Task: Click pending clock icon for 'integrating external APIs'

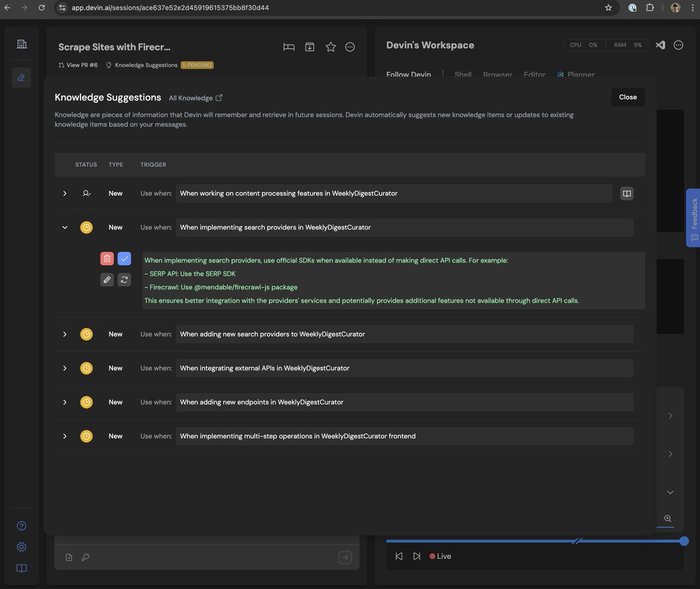Action: tap(86, 368)
